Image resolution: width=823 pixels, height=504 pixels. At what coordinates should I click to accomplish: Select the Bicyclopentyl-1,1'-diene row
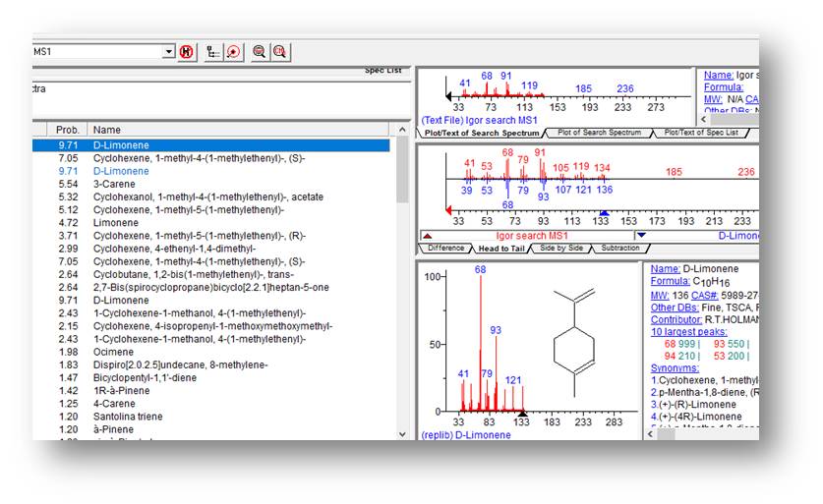pyautogui.click(x=211, y=377)
